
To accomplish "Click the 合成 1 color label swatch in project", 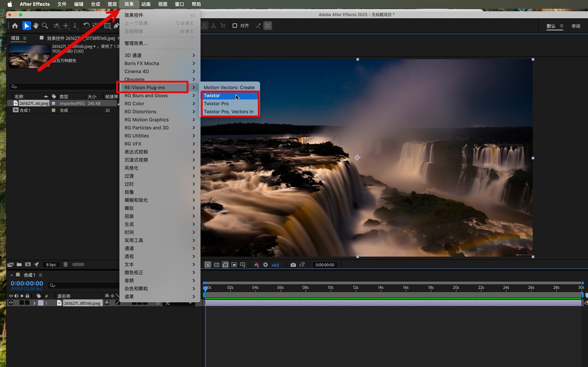I will pos(54,110).
